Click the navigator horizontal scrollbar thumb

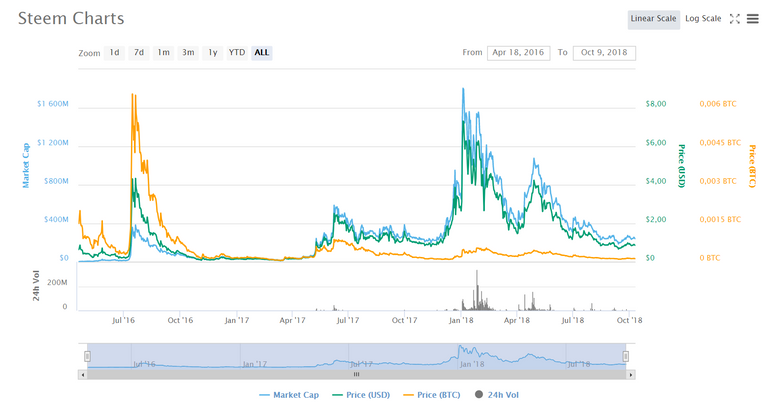pos(356,374)
